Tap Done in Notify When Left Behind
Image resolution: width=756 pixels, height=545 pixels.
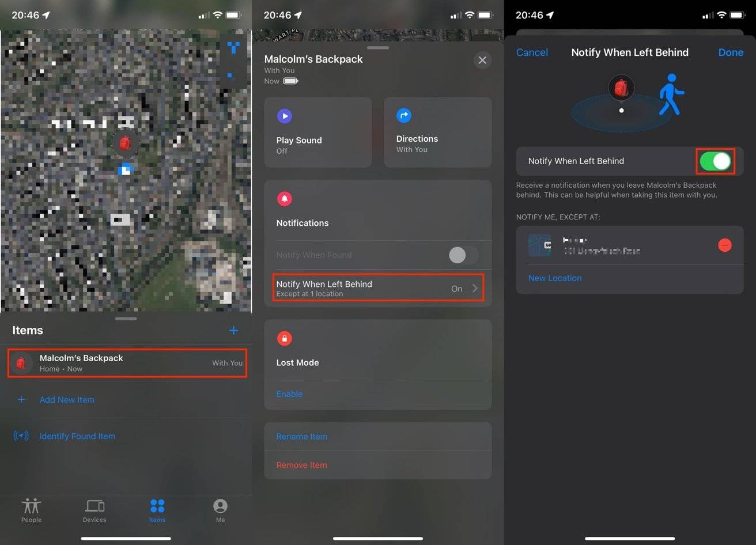click(731, 52)
